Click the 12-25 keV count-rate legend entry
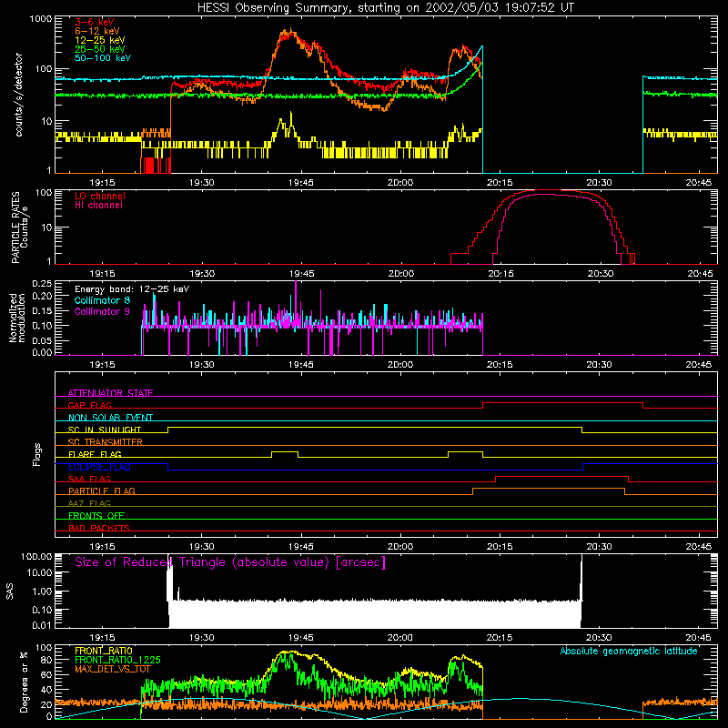728x728 pixels. (x=100, y=40)
